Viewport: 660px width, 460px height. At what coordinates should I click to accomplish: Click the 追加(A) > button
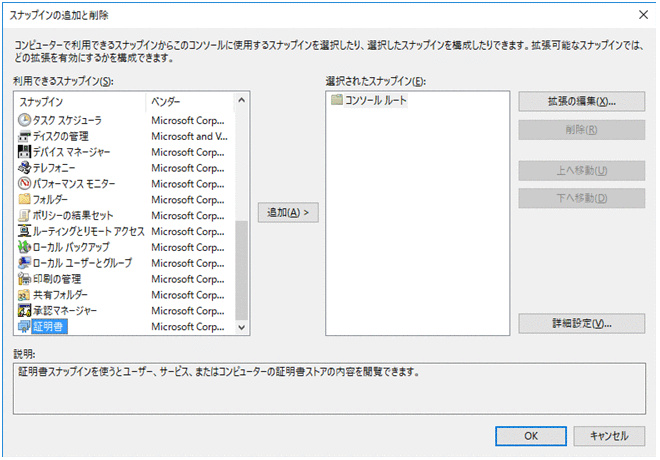[288, 213]
